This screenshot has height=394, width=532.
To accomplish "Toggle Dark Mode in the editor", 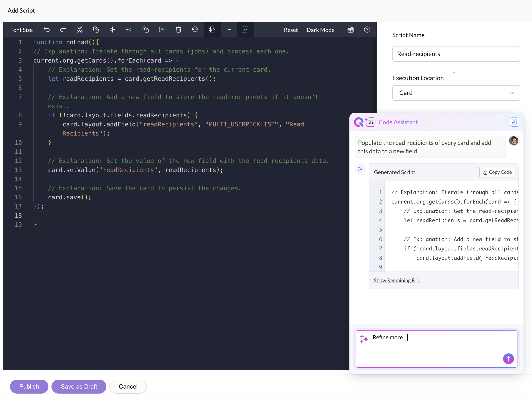I will click(320, 30).
